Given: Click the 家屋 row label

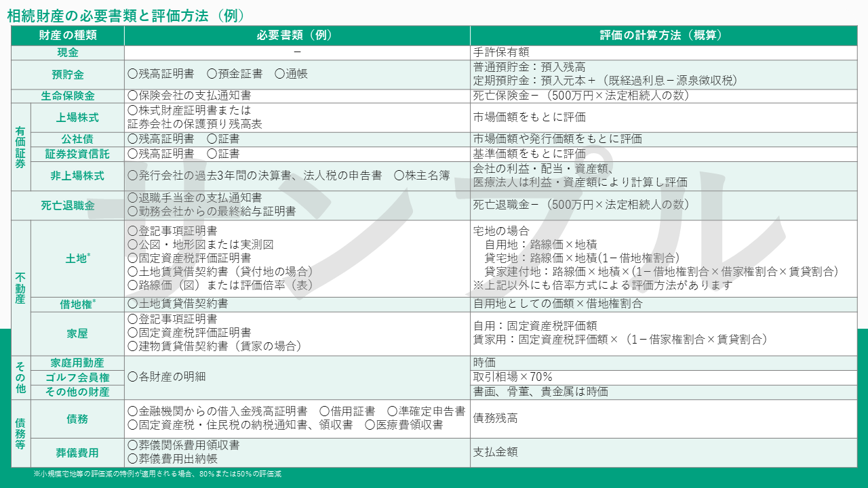Looking at the screenshot, I should pyautogui.click(x=77, y=334).
